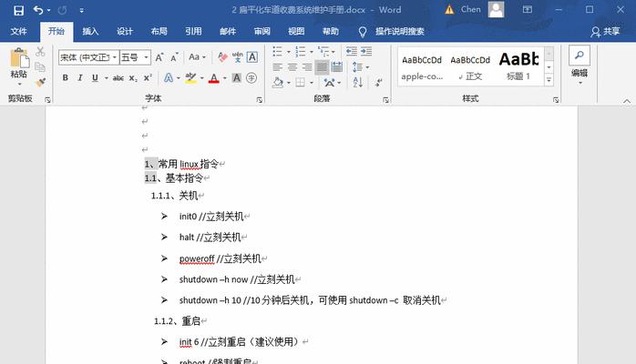
Task: Switch to the 引用 tab
Action: coord(193,31)
